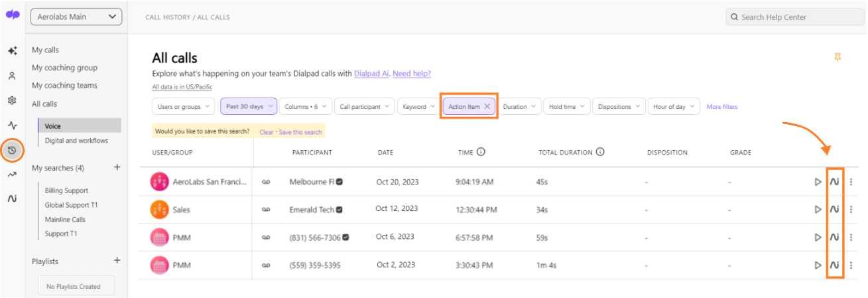Open the Keyword filter dropdown
Viewport: 868px width, 298px height.
point(418,106)
